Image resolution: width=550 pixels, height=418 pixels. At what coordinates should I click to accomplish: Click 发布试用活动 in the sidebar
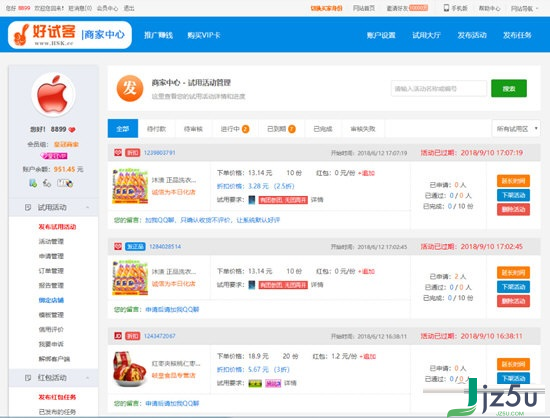point(57,227)
